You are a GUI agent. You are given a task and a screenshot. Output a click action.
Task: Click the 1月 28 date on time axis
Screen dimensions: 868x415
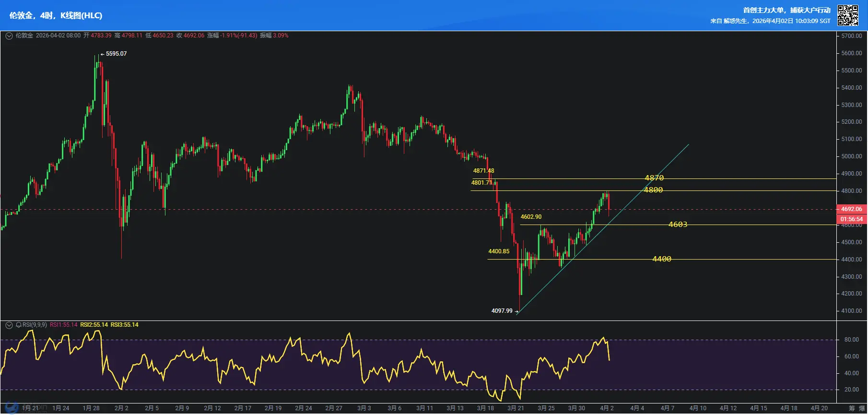coord(91,409)
